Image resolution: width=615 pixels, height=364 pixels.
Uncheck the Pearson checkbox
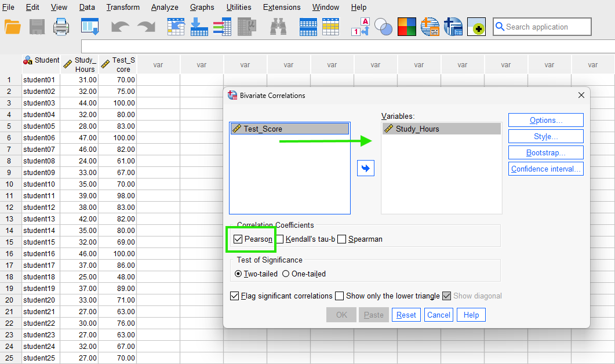tap(238, 239)
